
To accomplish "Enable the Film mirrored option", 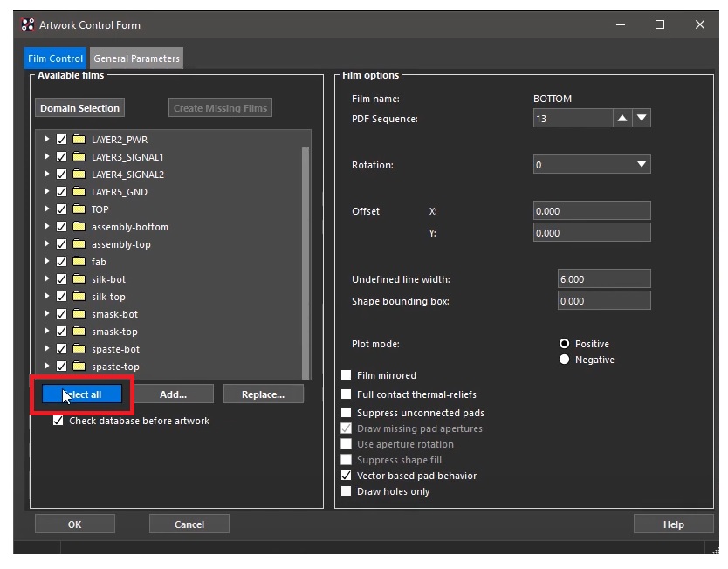I will pos(347,375).
